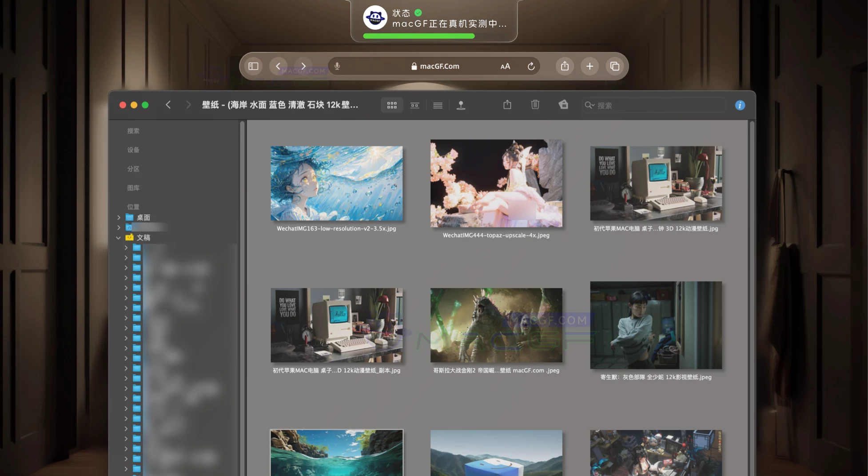
Task: Reload the macGF.Com page
Action: [x=531, y=66]
